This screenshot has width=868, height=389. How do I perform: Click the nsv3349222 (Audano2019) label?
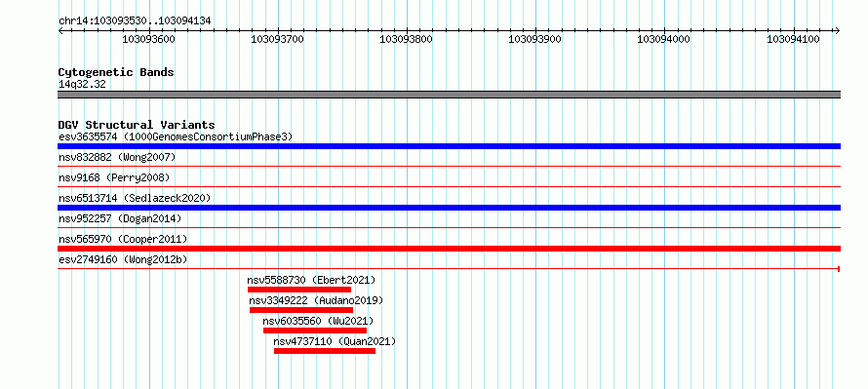316,300
